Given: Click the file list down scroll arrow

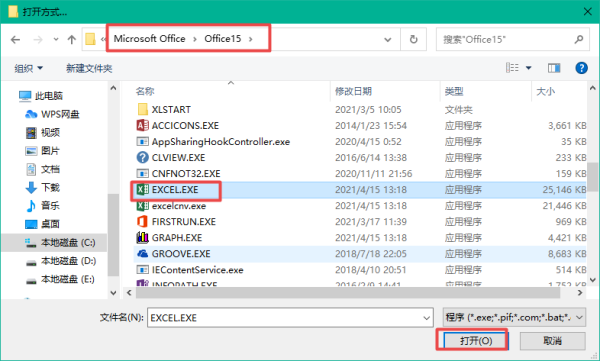Looking at the screenshot, I should (x=593, y=280).
